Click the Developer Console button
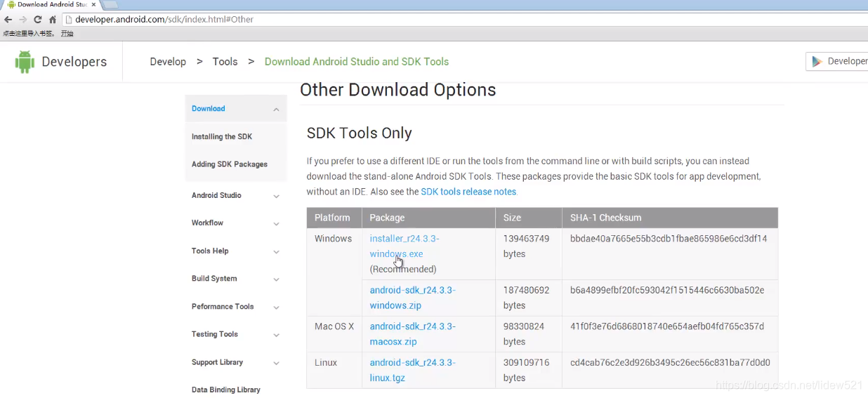The width and height of the screenshot is (868, 398). (x=837, y=62)
